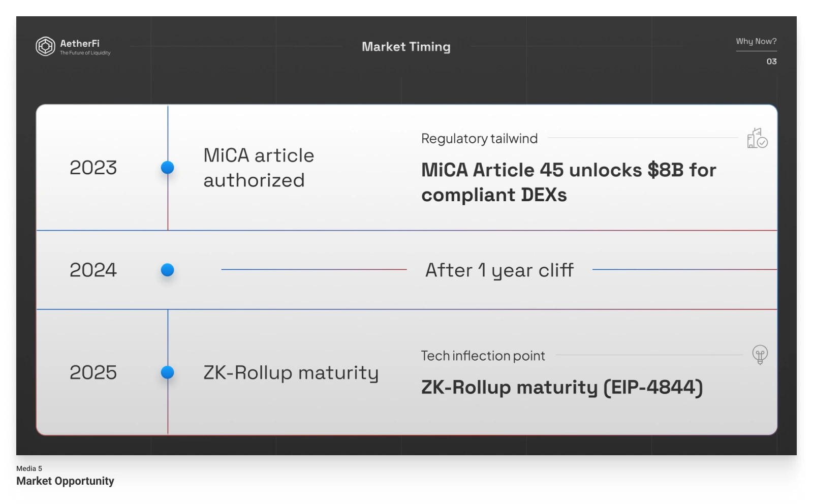Click the lightbulb icon beside Tech inflection point
The height and width of the screenshot is (504, 813).
[x=760, y=354]
